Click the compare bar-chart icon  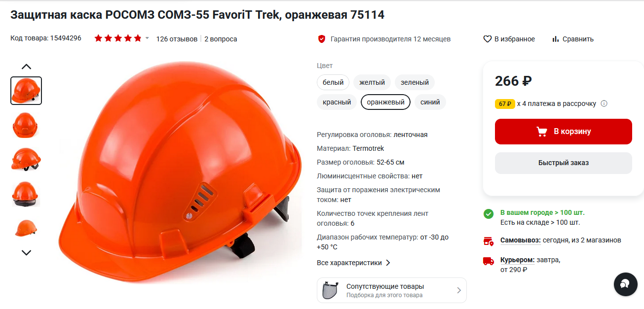[556, 39]
